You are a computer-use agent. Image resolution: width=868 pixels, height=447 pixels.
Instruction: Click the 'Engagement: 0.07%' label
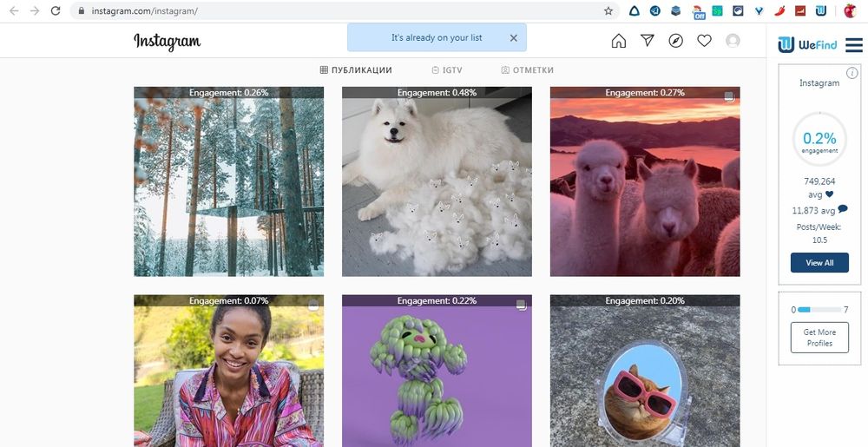click(228, 300)
